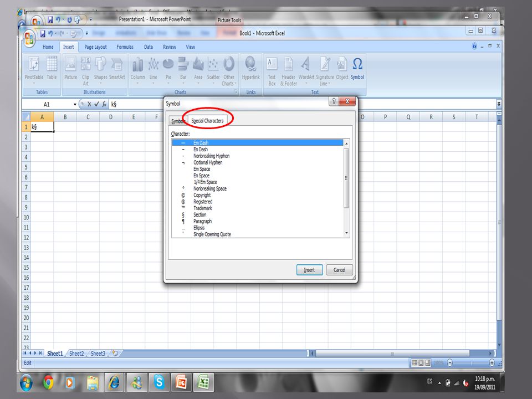Insert a new worksheet tab icon
Image resolution: width=532 pixels, height=399 pixels.
click(115, 353)
